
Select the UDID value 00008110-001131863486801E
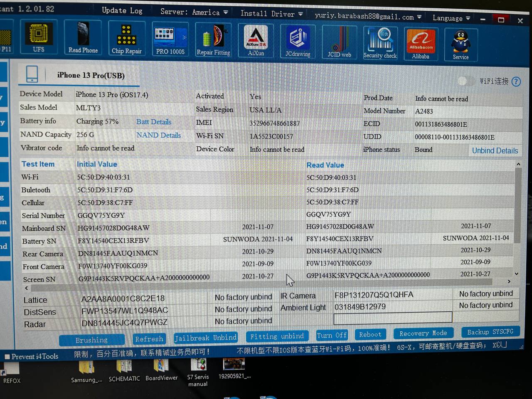[455, 137]
